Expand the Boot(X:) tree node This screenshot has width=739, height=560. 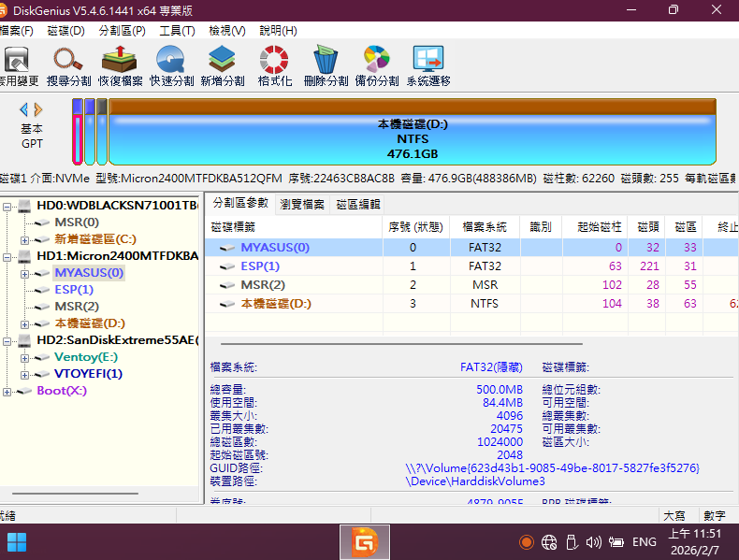pyautogui.click(x=7, y=392)
